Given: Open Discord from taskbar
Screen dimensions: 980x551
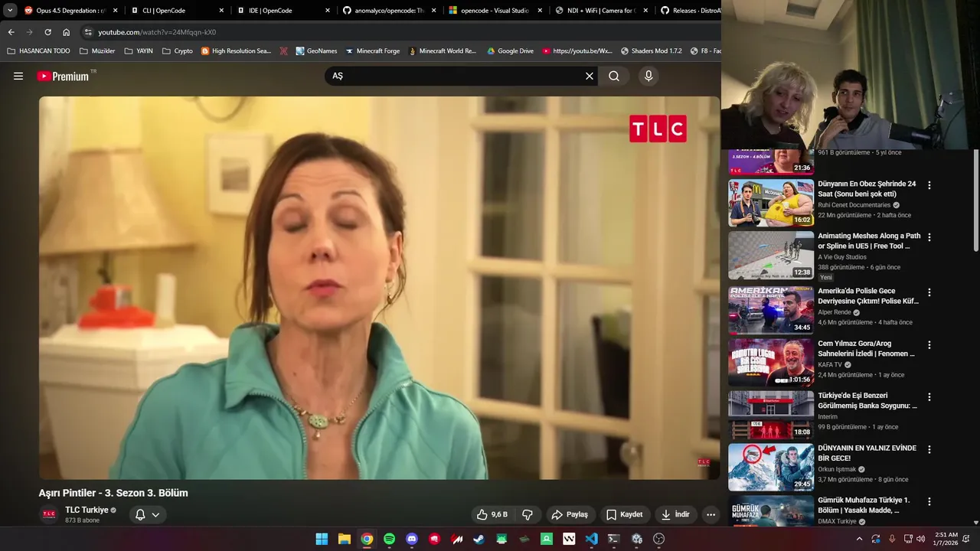Looking at the screenshot, I should click(x=412, y=539).
